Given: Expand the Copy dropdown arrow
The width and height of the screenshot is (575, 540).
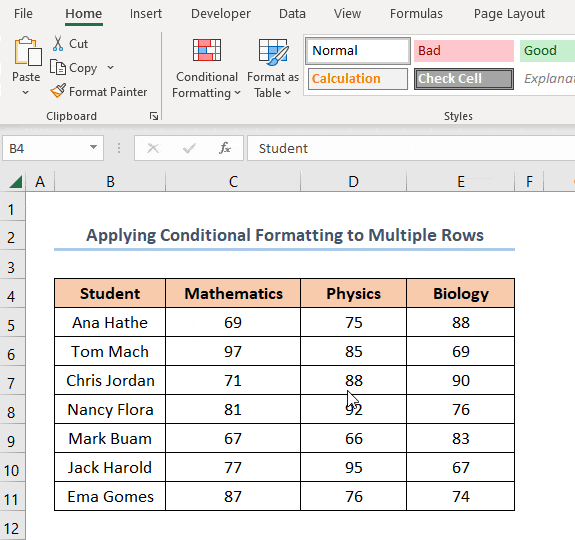Looking at the screenshot, I should coord(110,67).
